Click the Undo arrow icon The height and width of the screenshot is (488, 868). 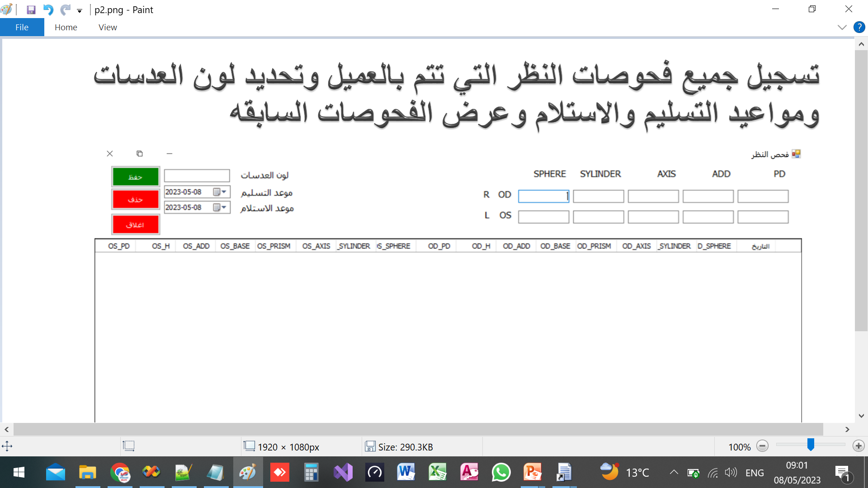click(48, 9)
